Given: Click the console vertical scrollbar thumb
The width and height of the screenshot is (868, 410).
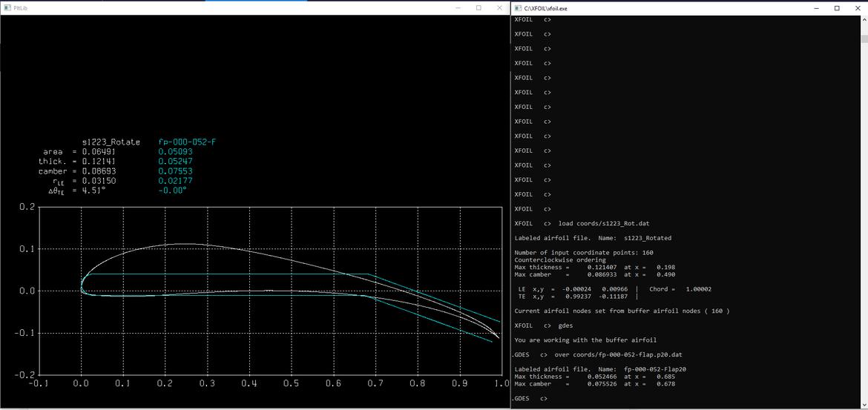Looking at the screenshot, I should tap(864, 39).
